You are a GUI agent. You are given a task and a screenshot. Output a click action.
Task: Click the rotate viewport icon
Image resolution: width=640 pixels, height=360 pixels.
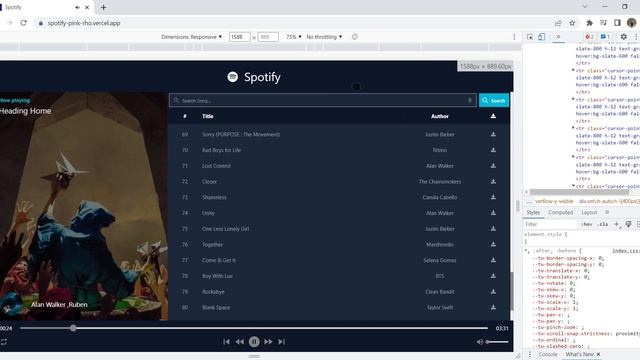click(x=355, y=37)
